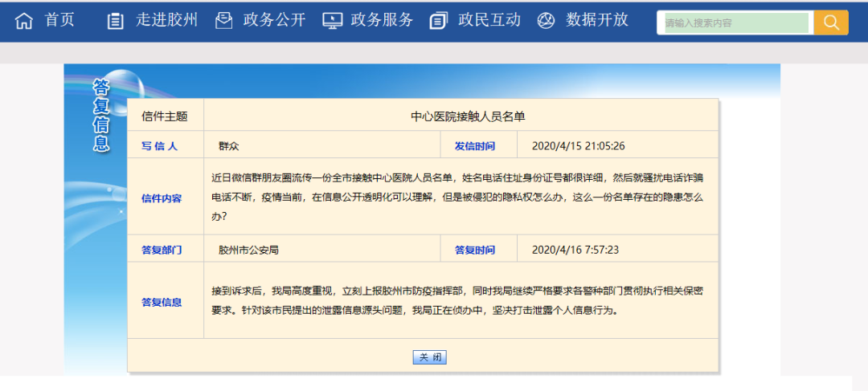Viewport: 868px width, 391px height.
Task: Click the envelope icon beside 政务公开
Action: (x=223, y=21)
